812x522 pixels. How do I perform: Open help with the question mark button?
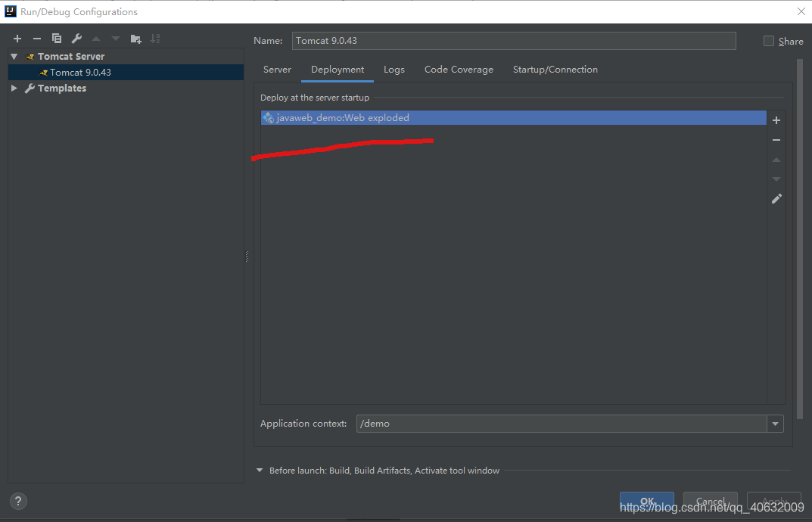(18, 501)
